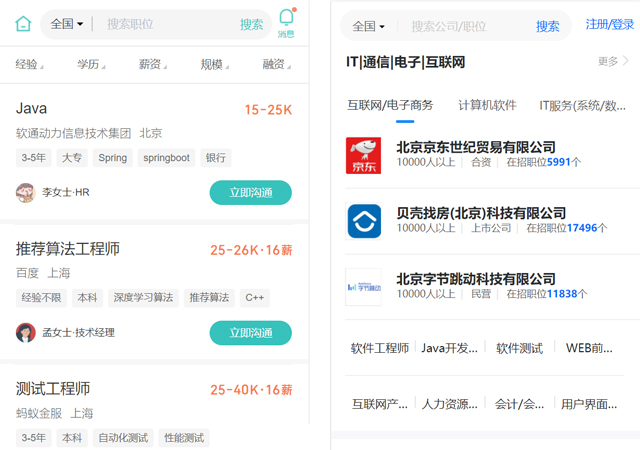Screen dimensions: 640x450
Task: Open 北京字节跳动科技有限公司 company name
Action: pyautogui.click(x=476, y=279)
